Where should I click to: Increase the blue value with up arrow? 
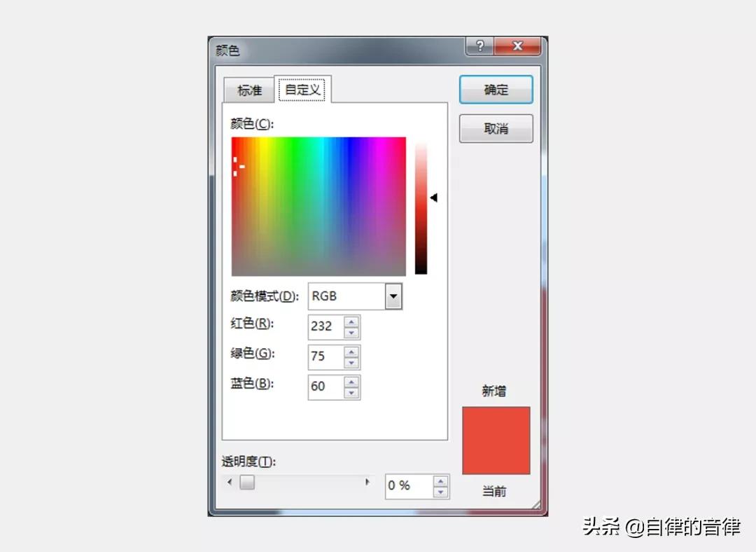point(351,382)
